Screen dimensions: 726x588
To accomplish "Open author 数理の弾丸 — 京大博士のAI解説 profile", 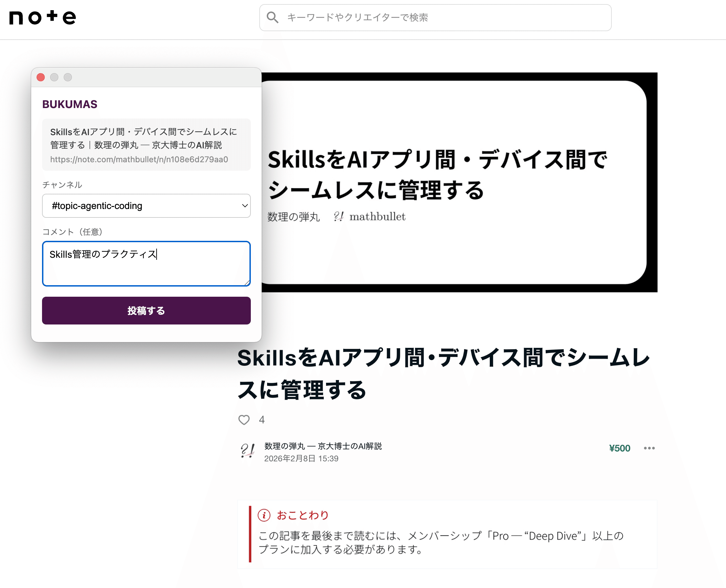I will [323, 446].
